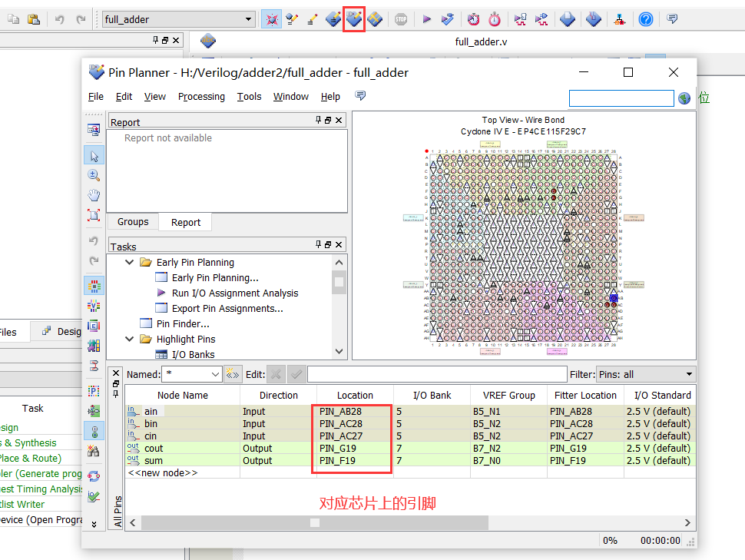Screen dimensions: 745x560
Task: Select the sum node name row
Action: 183,461
